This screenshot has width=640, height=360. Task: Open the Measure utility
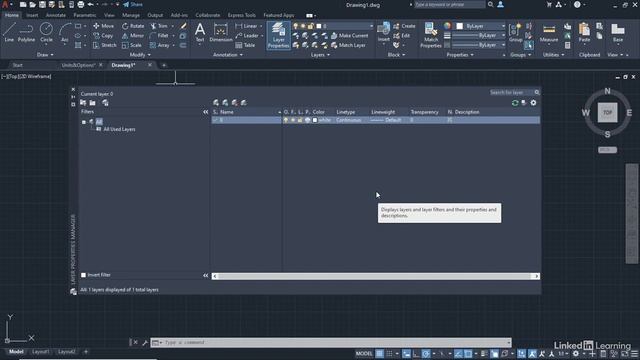point(549,32)
